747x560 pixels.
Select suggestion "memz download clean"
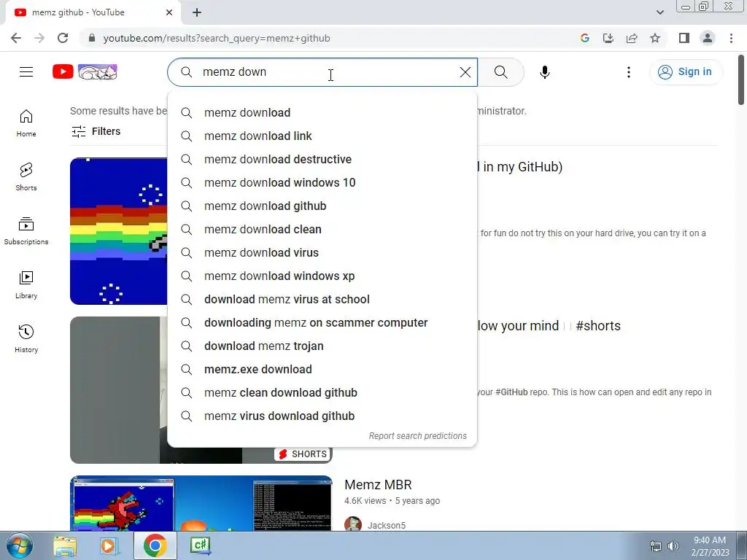[322, 229]
